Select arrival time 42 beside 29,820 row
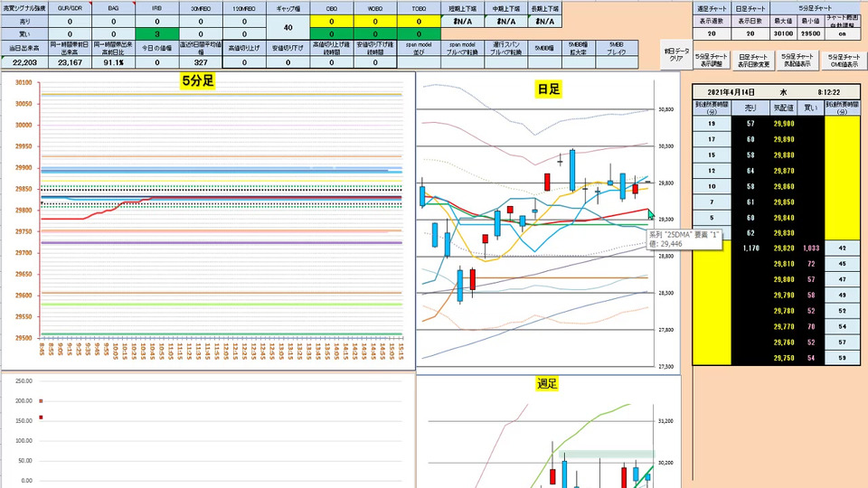Viewport: 868px width, 488px height. (842, 249)
